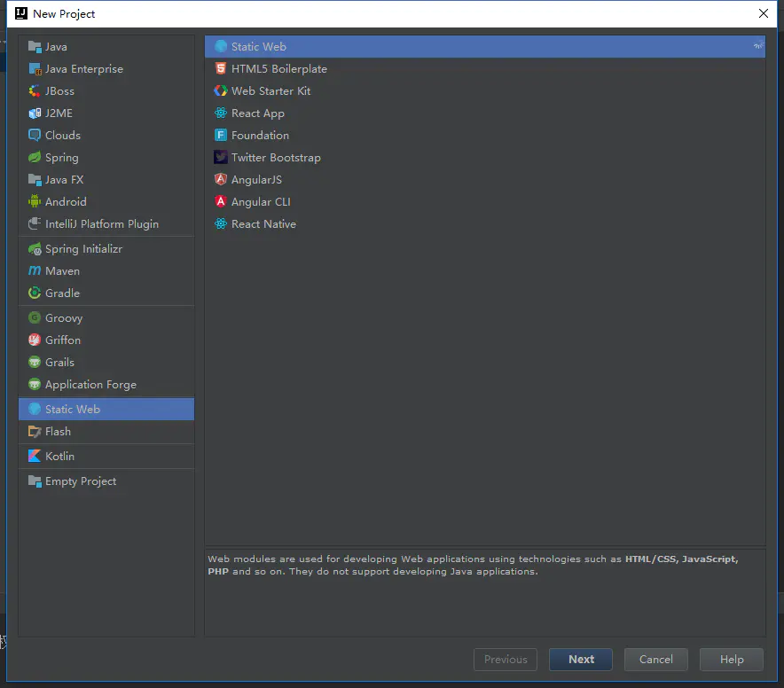Click the Java FX folder icon
The width and height of the screenshot is (784, 688).
(35, 180)
